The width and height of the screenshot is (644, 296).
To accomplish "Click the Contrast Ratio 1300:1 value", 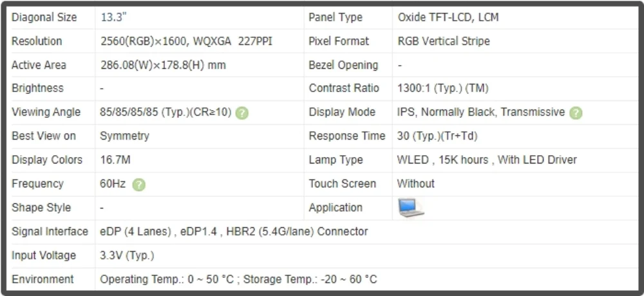I will click(x=443, y=88).
